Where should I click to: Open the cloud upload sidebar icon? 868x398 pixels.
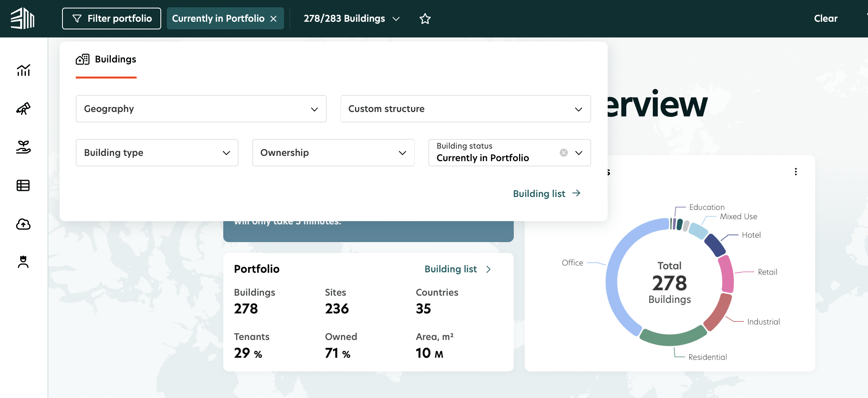coord(23,224)
